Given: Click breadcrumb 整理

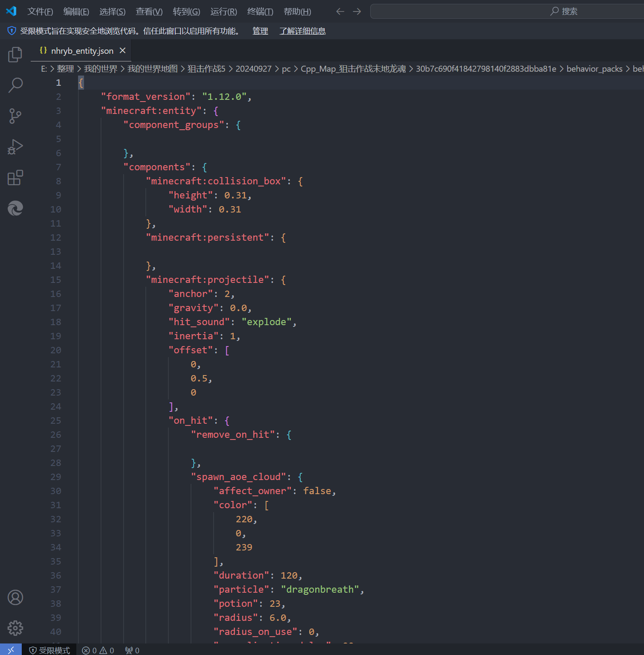Looking at the screenshot, I should click(x=65, y=69).
